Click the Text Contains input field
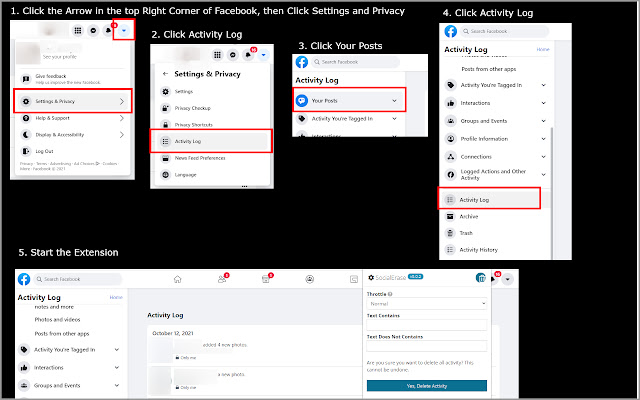The width and height of the screenshot is (640, 400). [x=427, y=325]
